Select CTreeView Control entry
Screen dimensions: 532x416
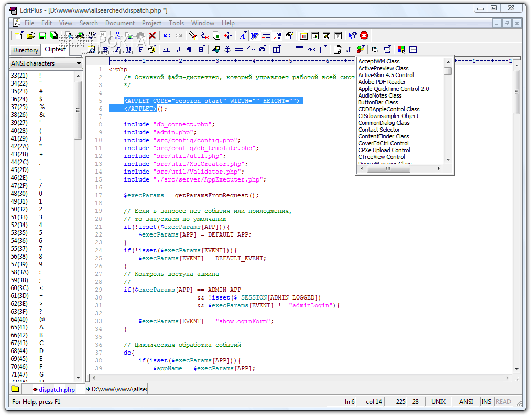[382, 157]
